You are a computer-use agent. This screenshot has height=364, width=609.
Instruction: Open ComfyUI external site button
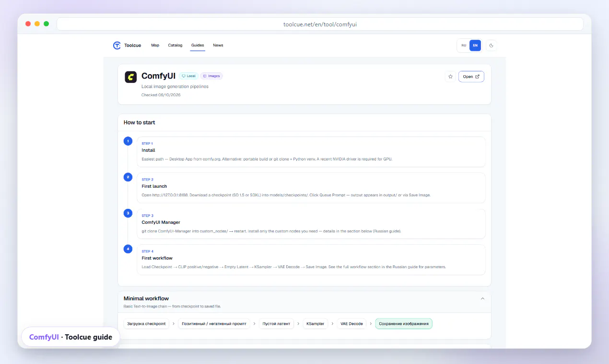[471, 77]
